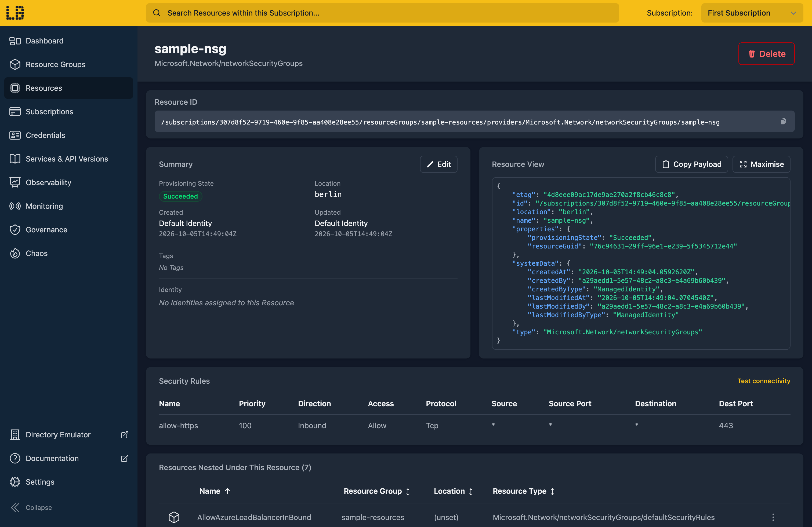This screenshot has width=812, height=527.
Task: Click Services & API Versions book icon
Action: click(15, 159)
